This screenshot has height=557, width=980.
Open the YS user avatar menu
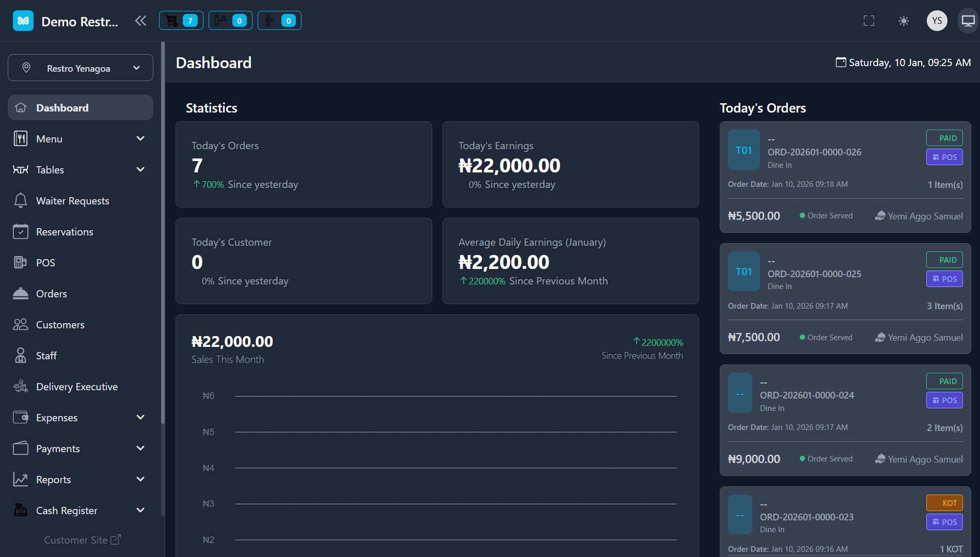937,21
